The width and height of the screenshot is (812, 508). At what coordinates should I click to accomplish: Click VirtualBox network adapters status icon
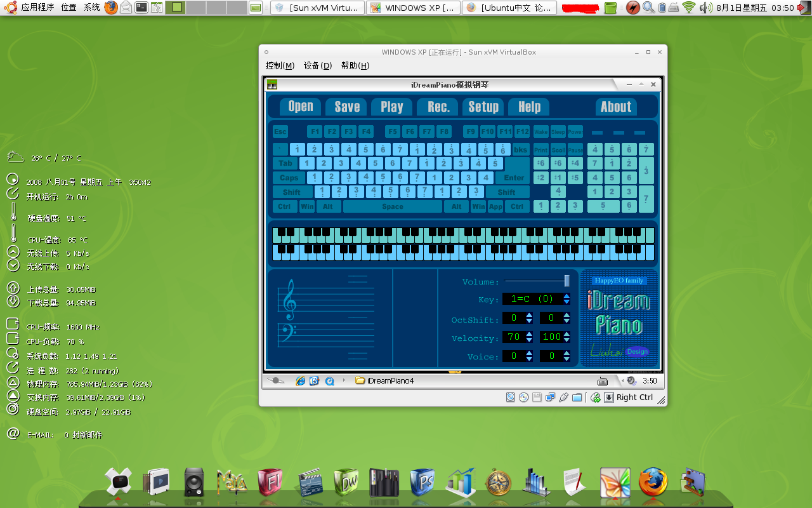(x=550, y=398)
